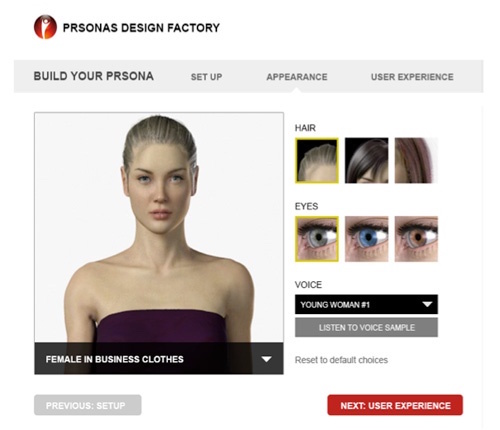Go to Next: User Experience
The image size is (500, 430).
click(x=395, y=405)
